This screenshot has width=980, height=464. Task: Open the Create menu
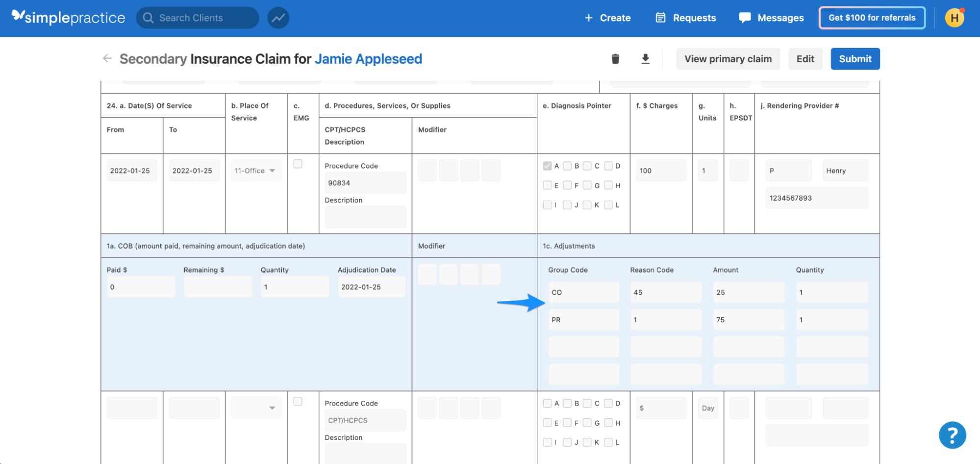[607, 18]
